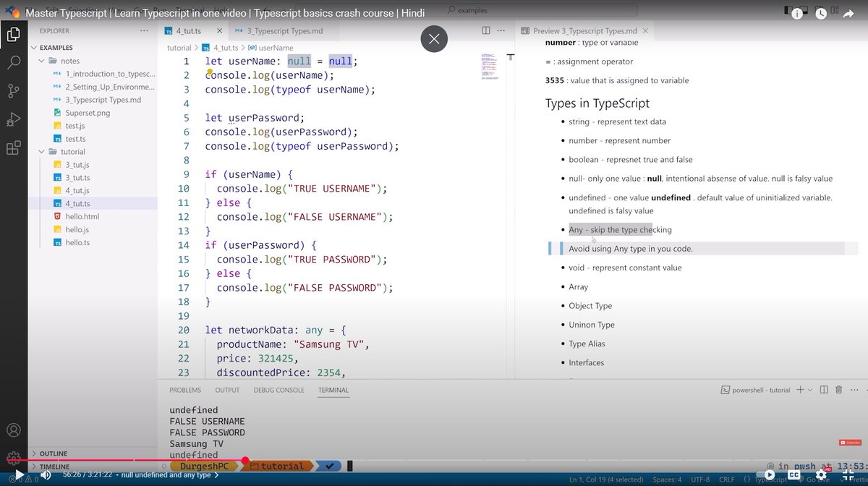The width and height of the screenshot is (868, 486).
Task: Open the OUTPUT panel tab
Action: point(227,390)
